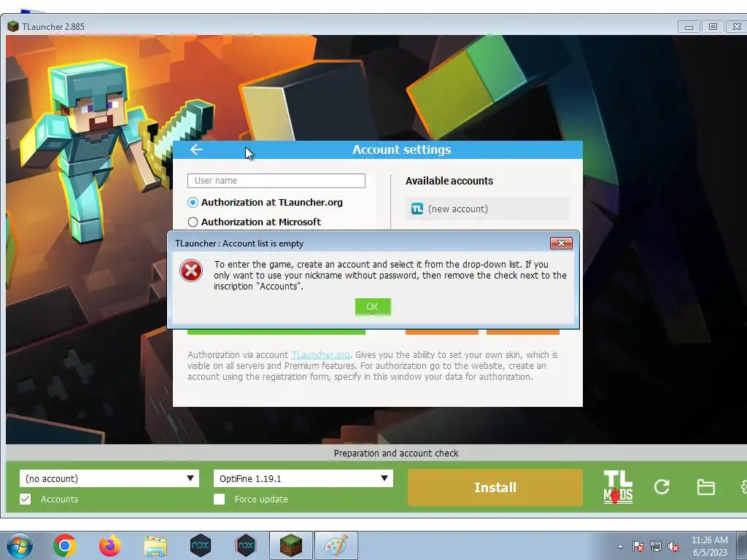Uncheck the Accounts checkbox
Screen dimensions: 747x560
[x=26, y=499]
